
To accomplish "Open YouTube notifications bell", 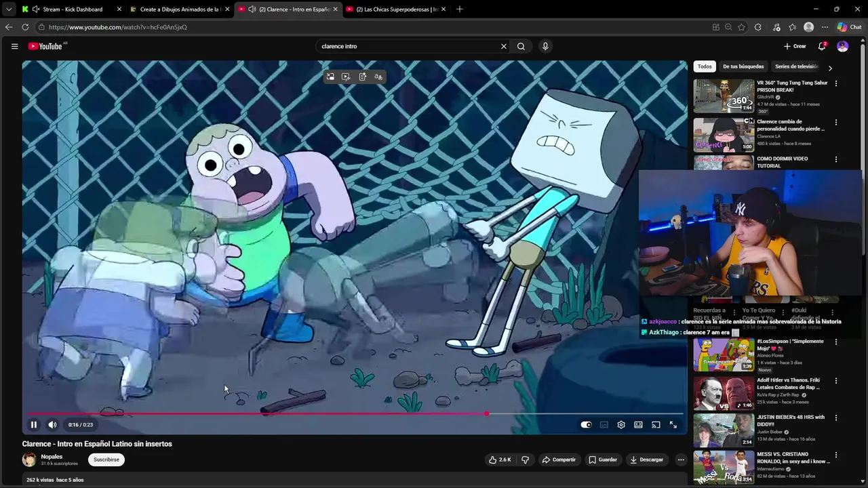I will click(x=822, y=46).
